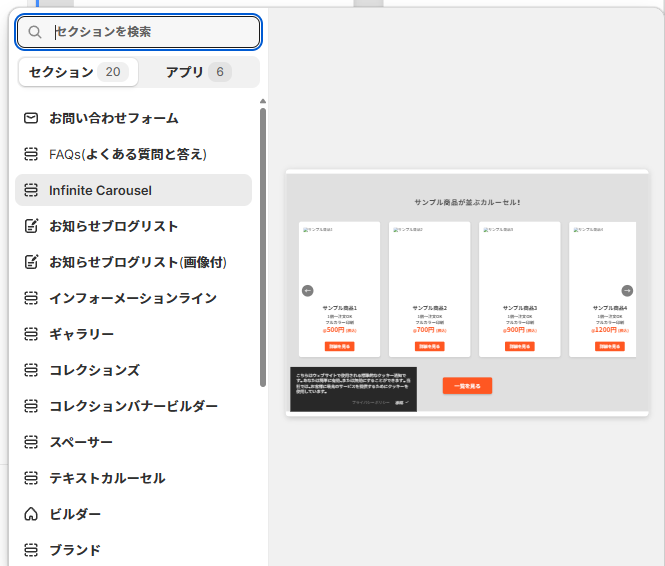
Task: Select ビルダー section
Action: pyautogui.click(x=134, y=514)
